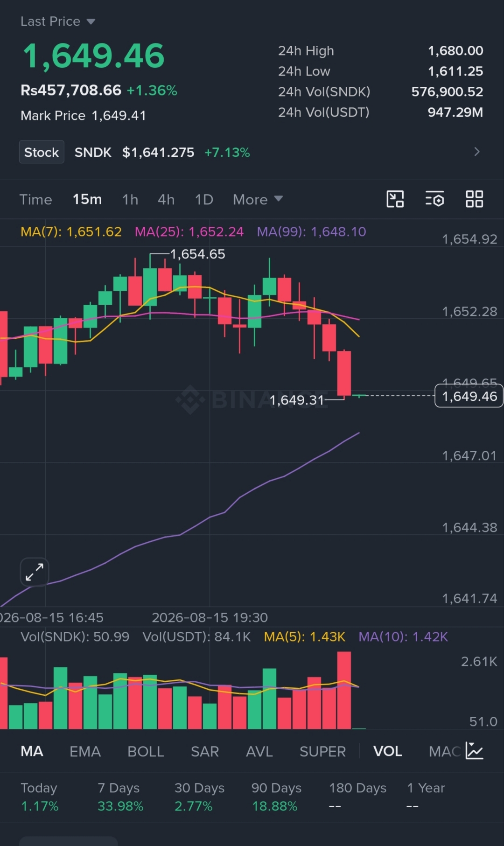Tap the Stock tag button

42,152
